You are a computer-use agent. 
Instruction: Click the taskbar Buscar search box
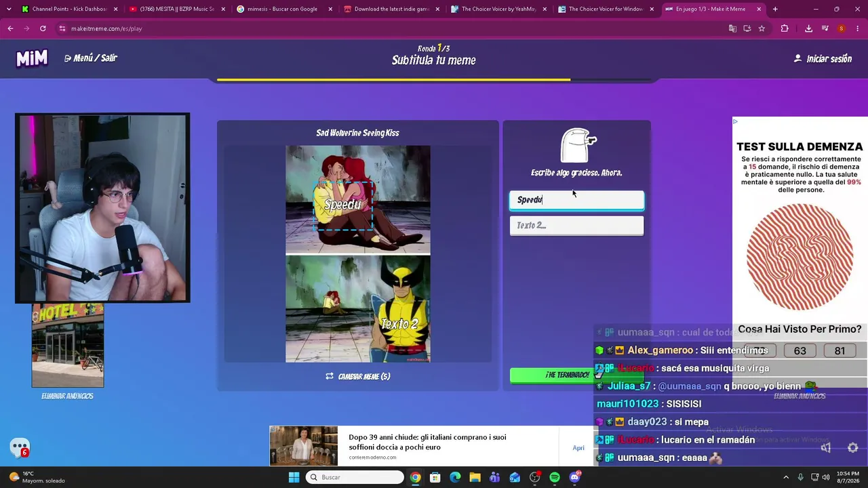pyautogui.click(x=355, y=477)
